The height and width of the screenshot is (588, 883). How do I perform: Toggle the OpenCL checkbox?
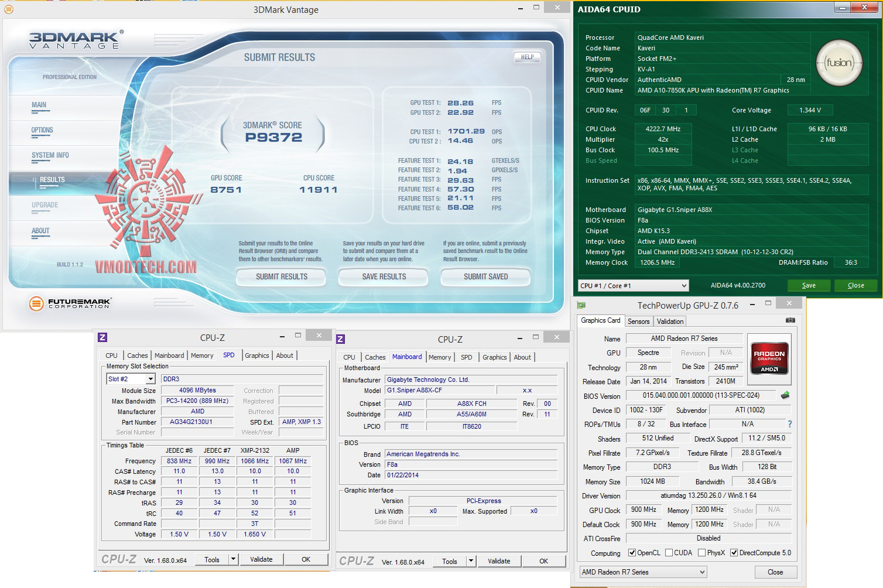[632, 553]
